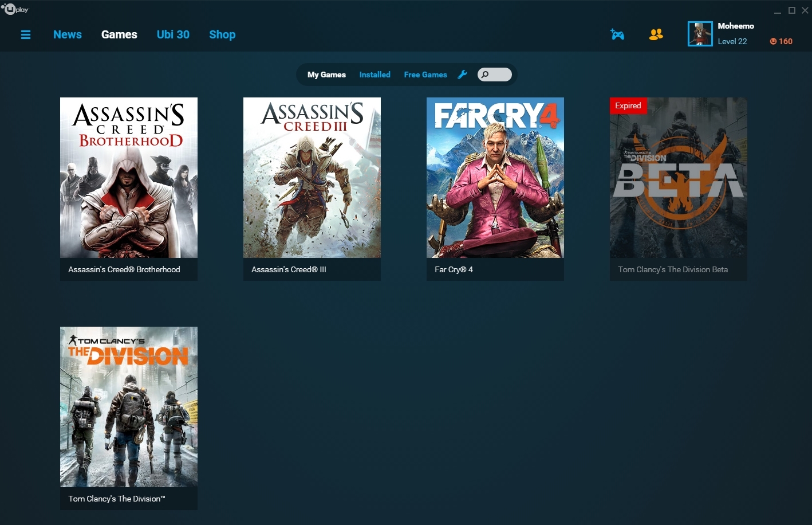812x525 pixels.
Task: Open Tom Clancy's The Division cover
Action: 129,407
